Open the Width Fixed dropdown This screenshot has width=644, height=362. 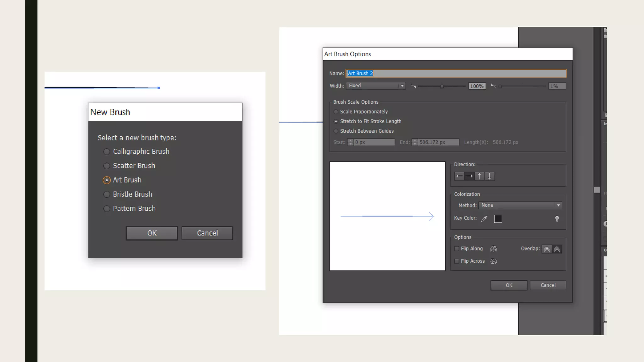376,86
